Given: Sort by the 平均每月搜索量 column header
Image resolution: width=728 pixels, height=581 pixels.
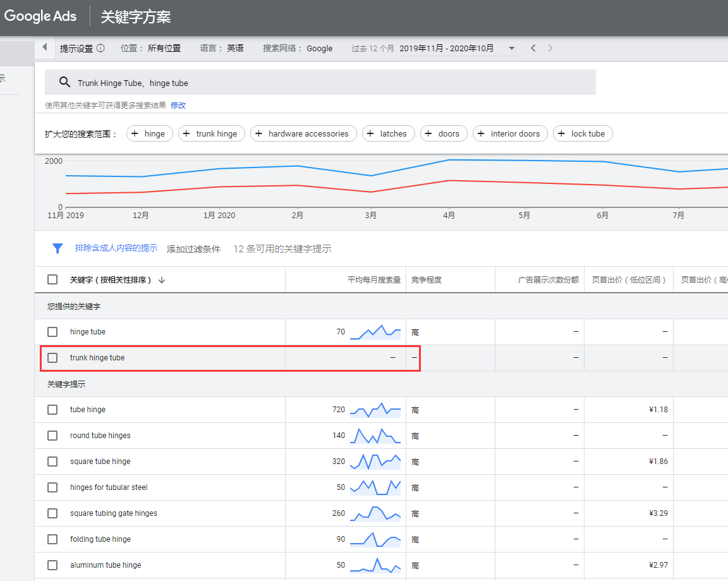Looking at the screenshot, I should pos(373,280).
